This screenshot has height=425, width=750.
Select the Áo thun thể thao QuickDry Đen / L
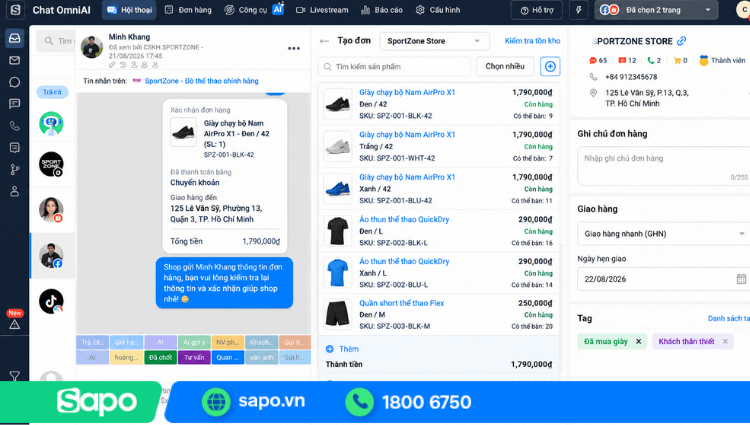click(438, 231)
